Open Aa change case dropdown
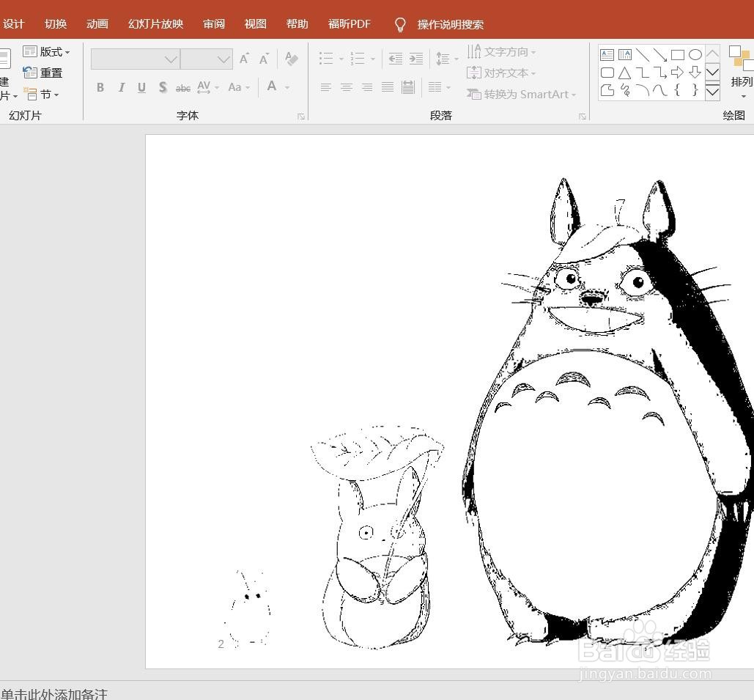The height and width of the screenshot is (700, 754). (x=239, y=87)
